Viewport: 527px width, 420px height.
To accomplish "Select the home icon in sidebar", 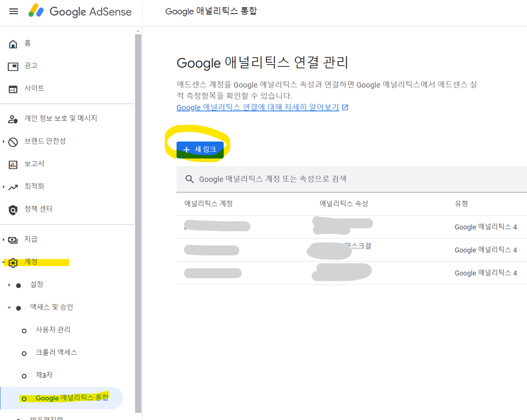I will click(x=13, y=44).
